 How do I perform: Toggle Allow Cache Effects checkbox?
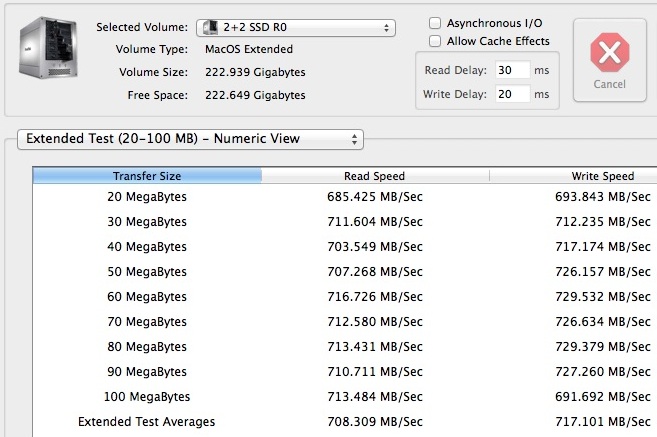[434, 41]
